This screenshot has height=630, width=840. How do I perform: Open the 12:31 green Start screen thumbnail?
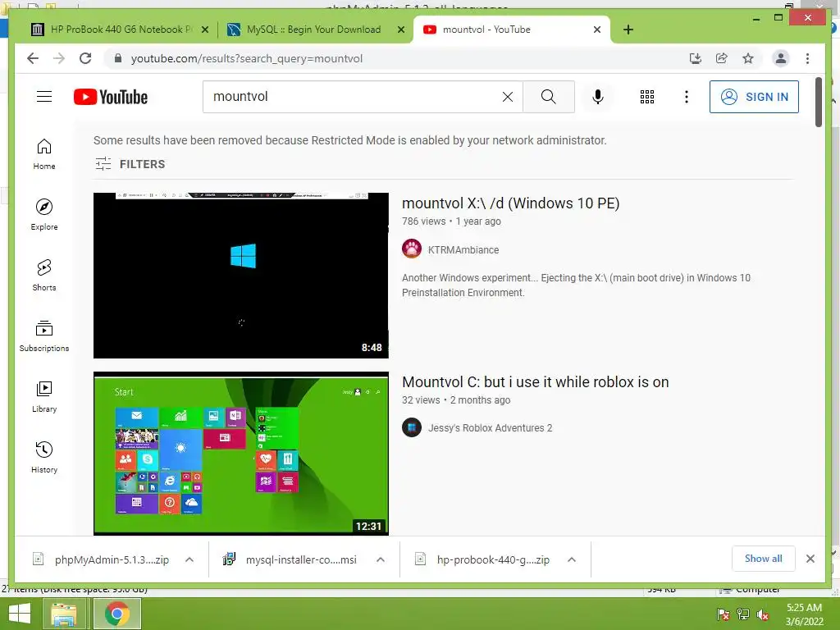point(240,453)
